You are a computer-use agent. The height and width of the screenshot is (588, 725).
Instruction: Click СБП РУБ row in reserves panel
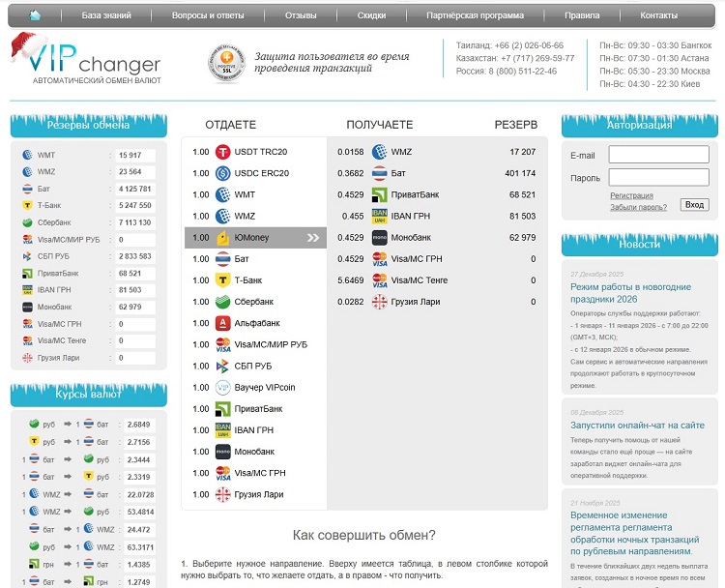point(88,256)
